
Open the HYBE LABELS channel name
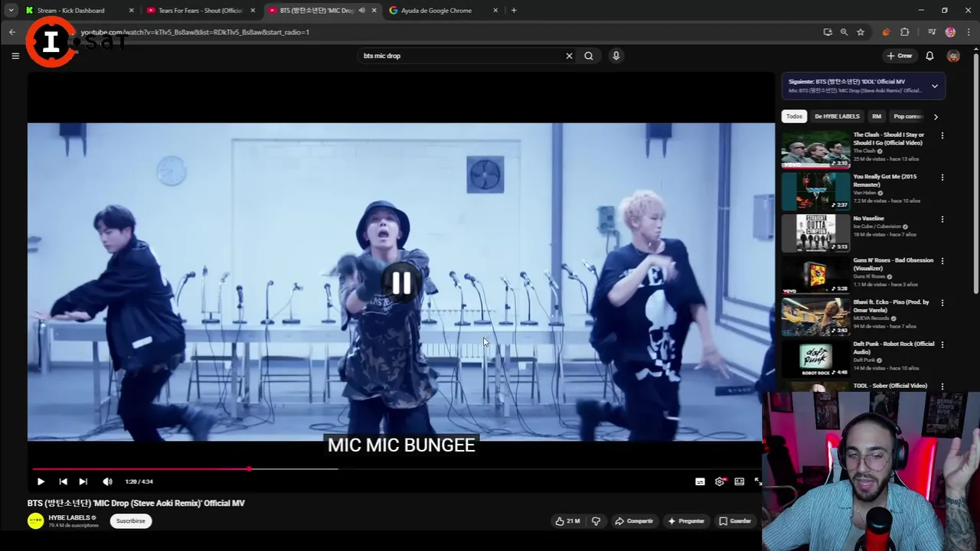69,518
